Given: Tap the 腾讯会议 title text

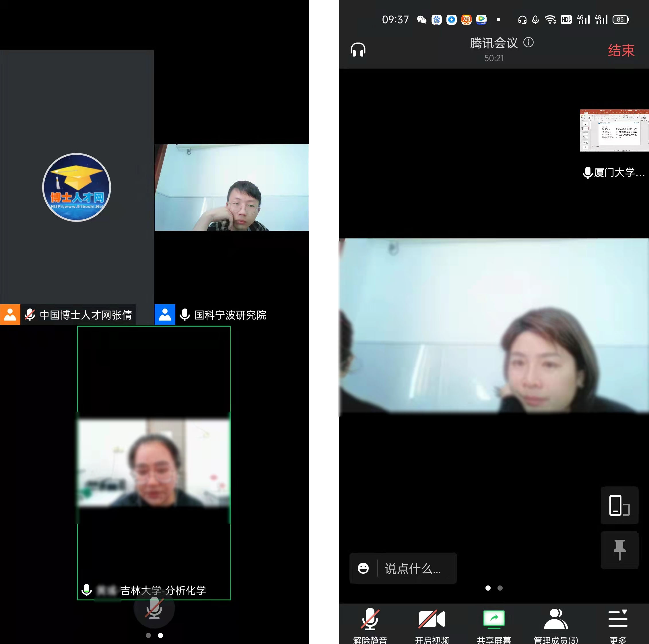Looking at the screenshot, I should [x=494, y=43].
